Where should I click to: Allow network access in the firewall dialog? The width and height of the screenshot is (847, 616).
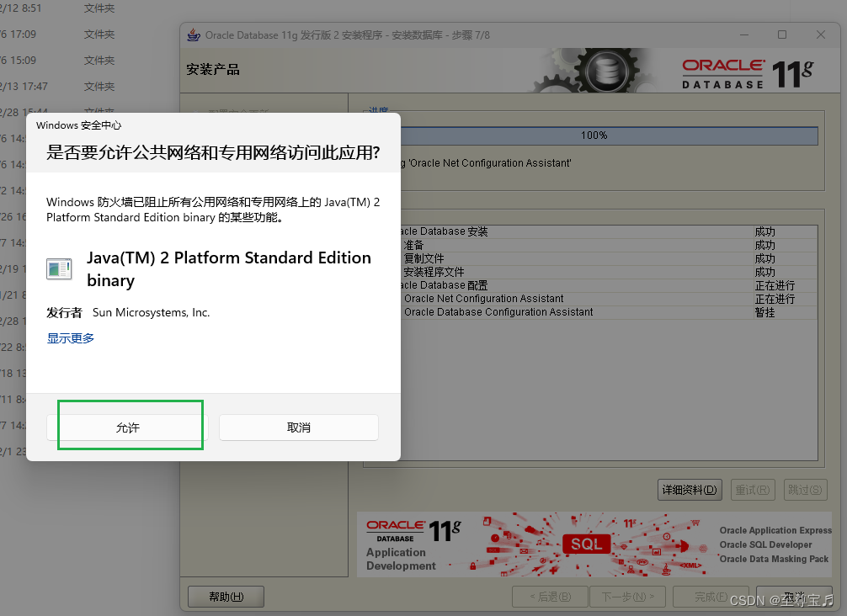click(127, 427)
